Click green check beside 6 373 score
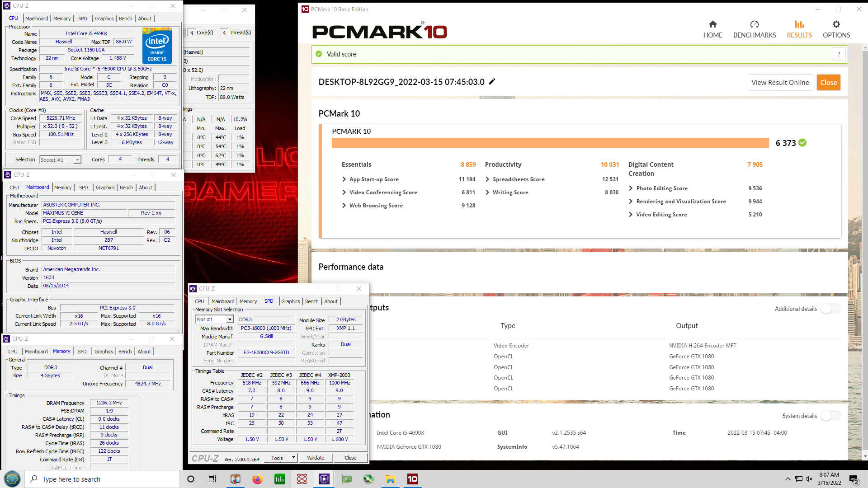 [x=802, y=143]
